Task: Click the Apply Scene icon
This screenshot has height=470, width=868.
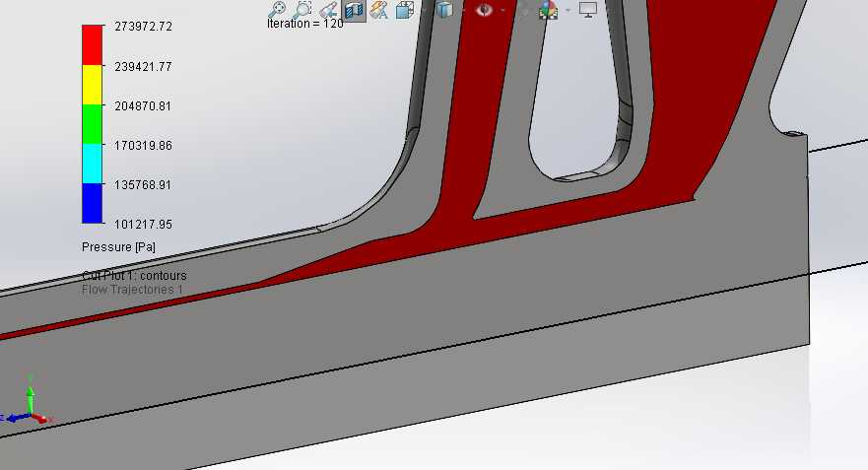Action: point(548,10)
